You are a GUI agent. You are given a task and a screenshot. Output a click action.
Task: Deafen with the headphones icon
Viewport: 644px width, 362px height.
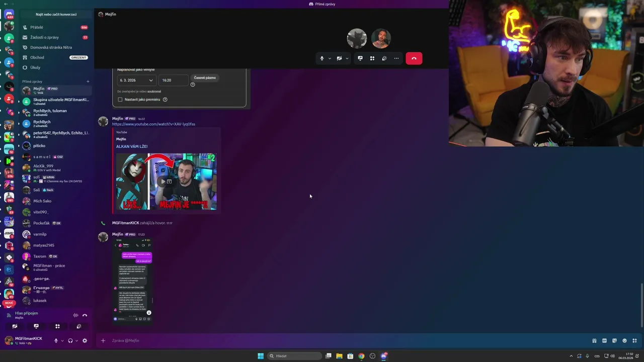click(x=70, y=340)
